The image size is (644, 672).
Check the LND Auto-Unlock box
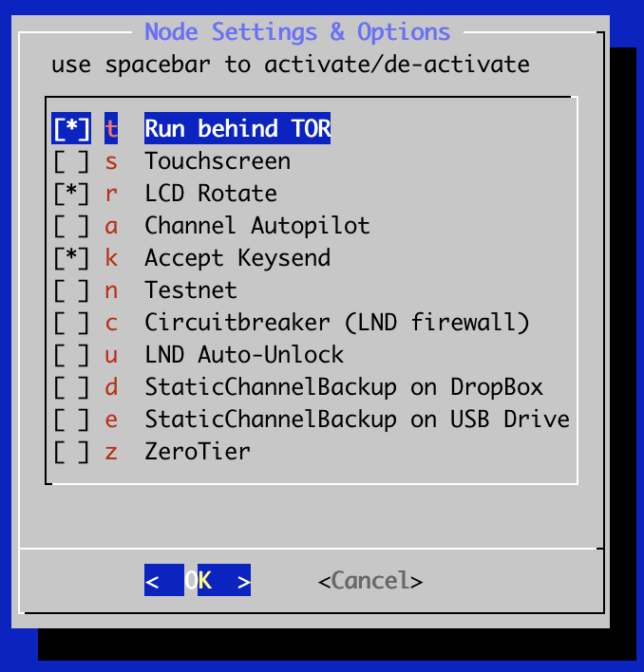coord(71,355)
